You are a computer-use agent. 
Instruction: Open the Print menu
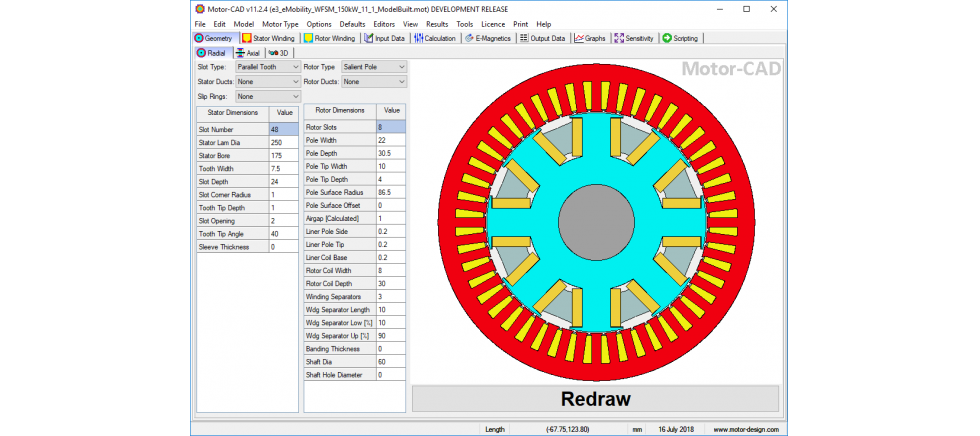521,24
